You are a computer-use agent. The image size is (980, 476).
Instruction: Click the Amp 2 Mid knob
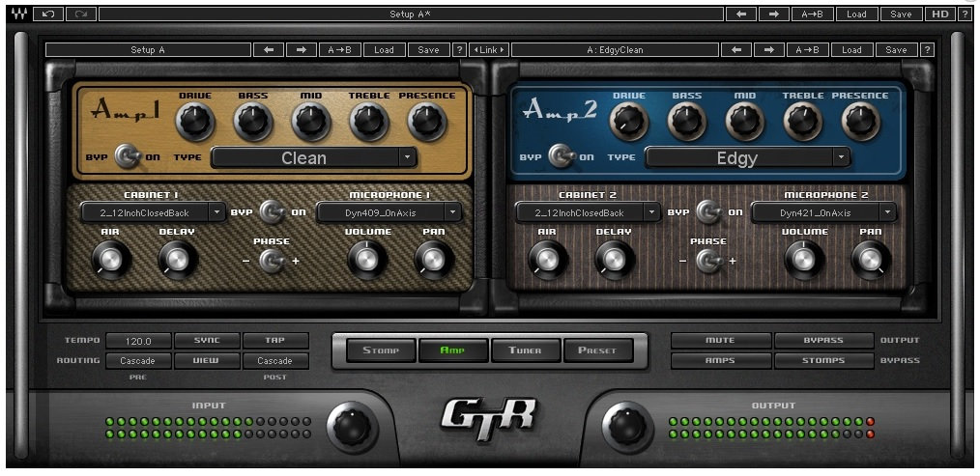(745, 122)
